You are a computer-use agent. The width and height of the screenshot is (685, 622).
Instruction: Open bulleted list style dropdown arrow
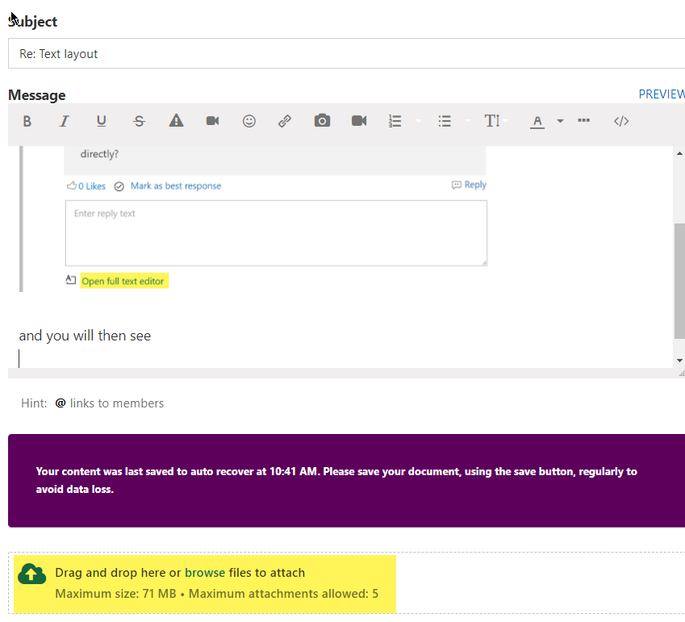467,121
